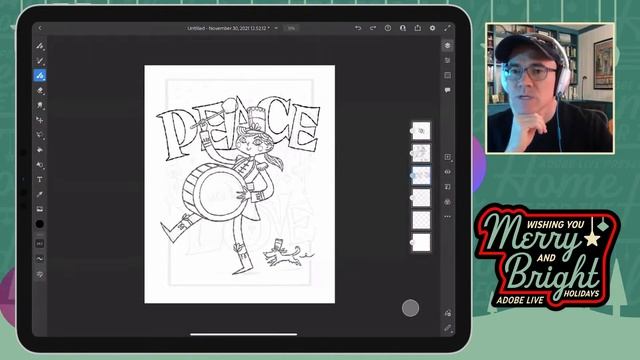The image size is (640, 360).
Task: Select the Eyedropper tool
Action: click(40, 194)
